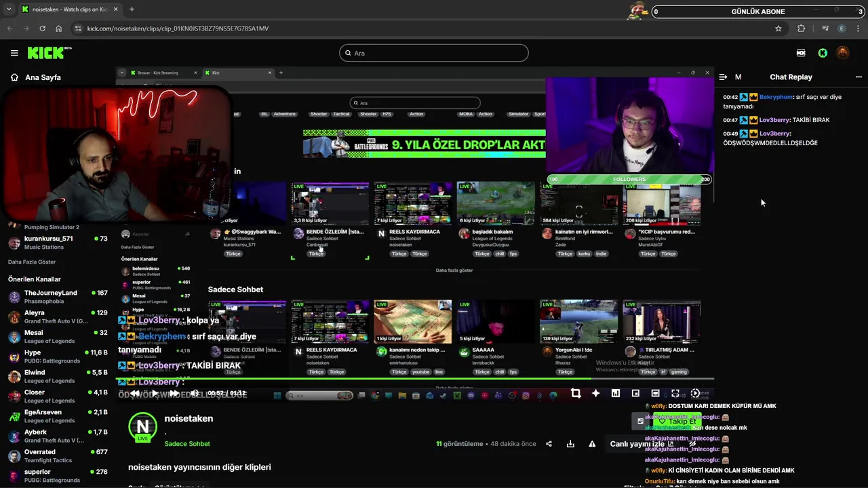
Task: Click the address bar URL
Action: [178, 28]
